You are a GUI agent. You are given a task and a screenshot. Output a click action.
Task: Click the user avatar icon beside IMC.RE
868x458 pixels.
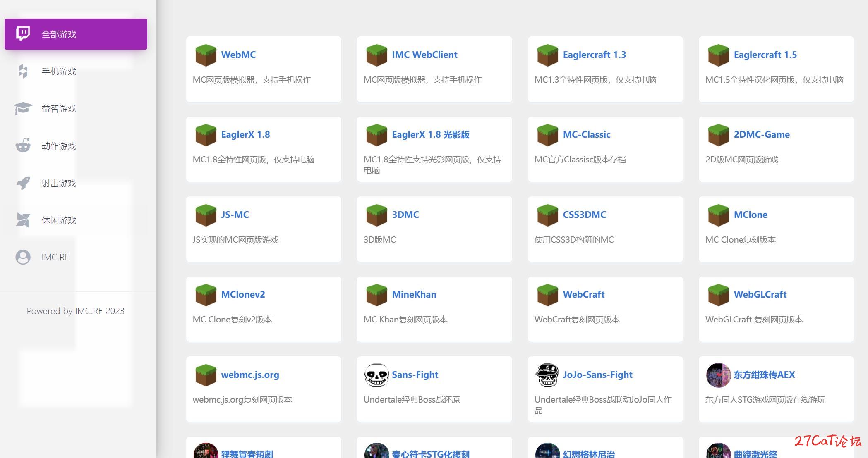tap(23, 257)
